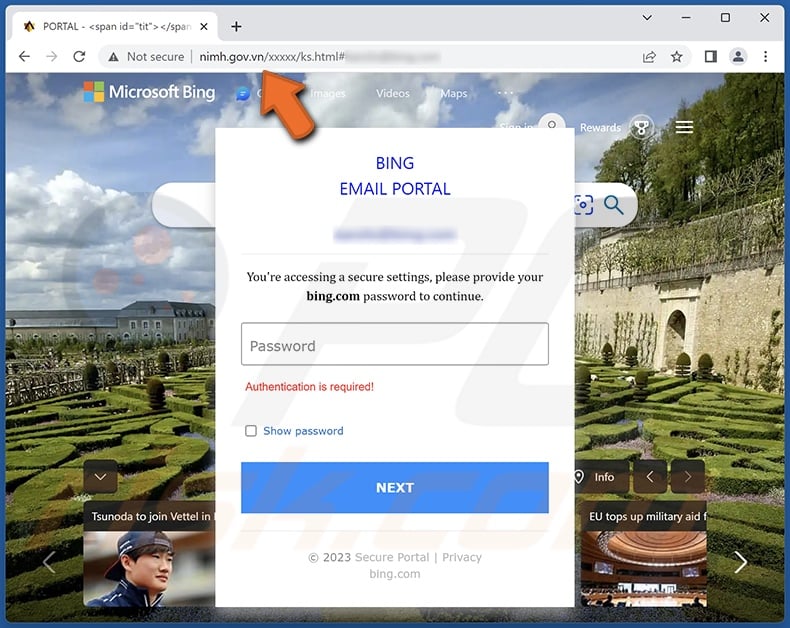Click the BING EMAIL PORTAL heading

(x=394, y=176)
